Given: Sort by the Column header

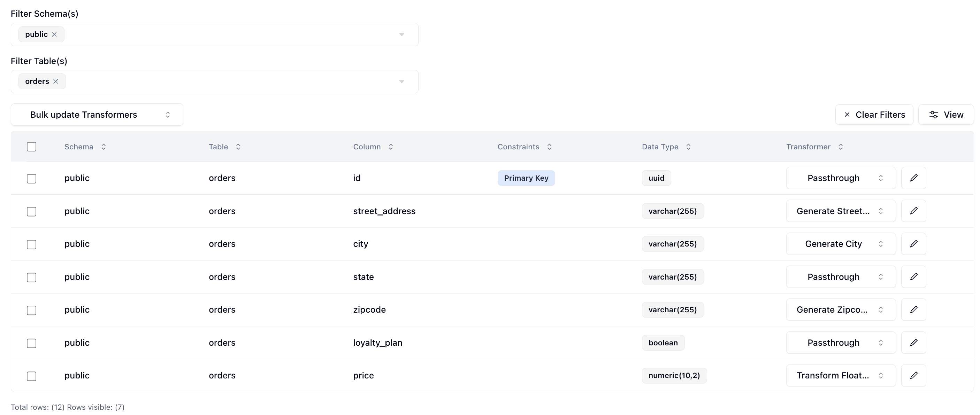Looking at the screenshot, I should (x=373, y=147).
